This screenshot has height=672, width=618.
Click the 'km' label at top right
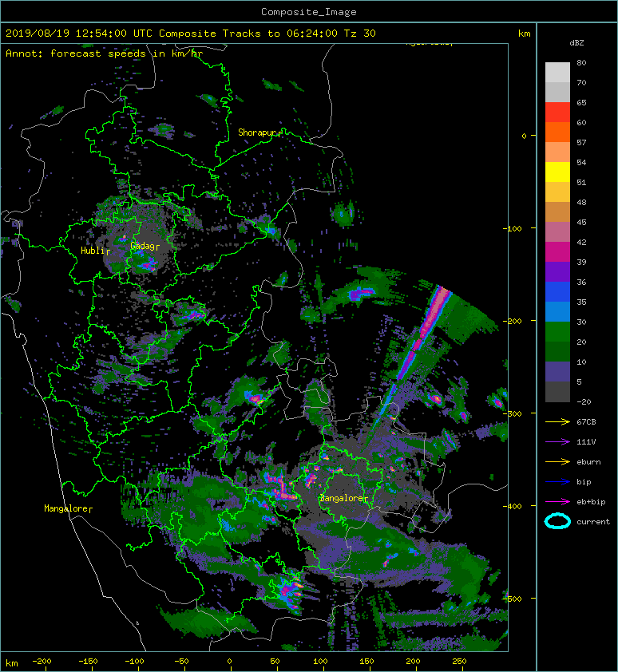point(524,34)
